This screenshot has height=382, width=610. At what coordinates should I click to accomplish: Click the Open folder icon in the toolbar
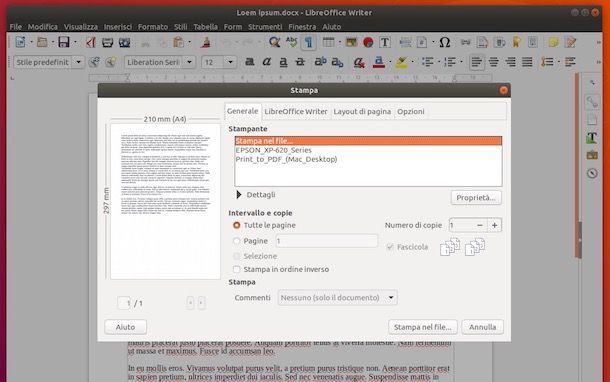pyautogui.click(x=42, y=42)
